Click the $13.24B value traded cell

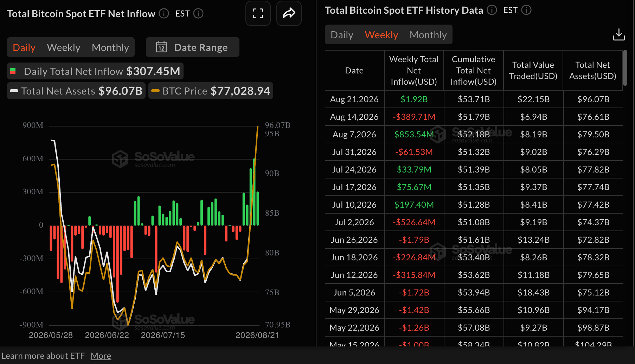[533, 240]
